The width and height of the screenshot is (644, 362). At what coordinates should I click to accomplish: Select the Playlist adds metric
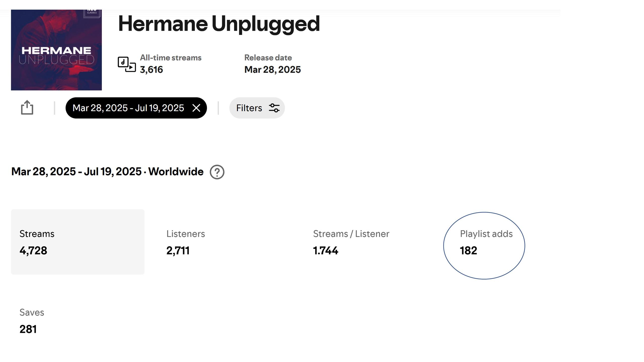click(486, 242)
